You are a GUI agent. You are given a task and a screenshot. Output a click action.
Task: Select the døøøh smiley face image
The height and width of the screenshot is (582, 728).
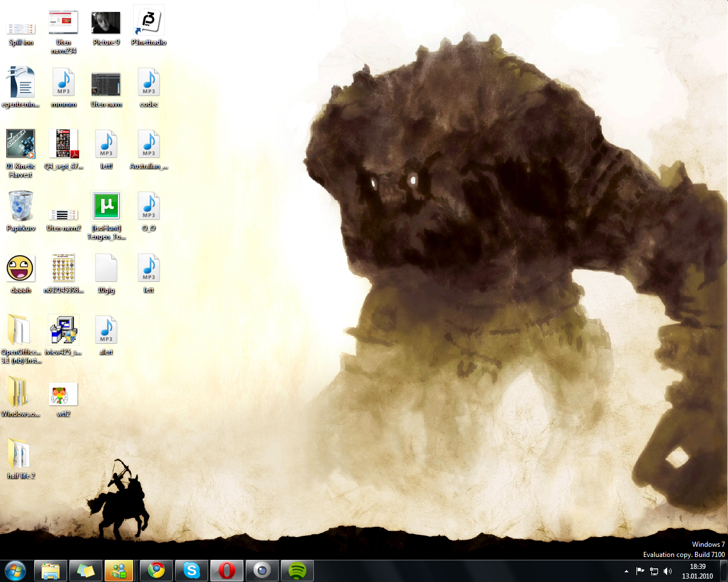tap(21, 273)
